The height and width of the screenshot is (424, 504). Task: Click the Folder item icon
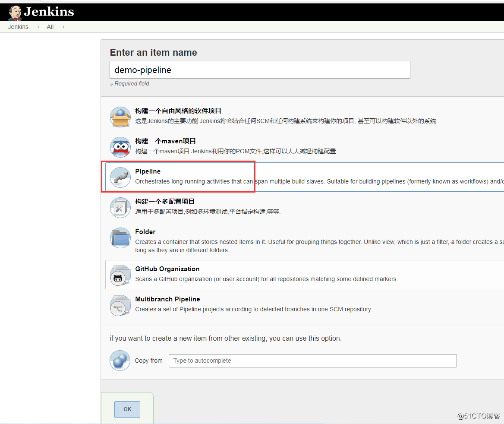click(x=120, y=238)
